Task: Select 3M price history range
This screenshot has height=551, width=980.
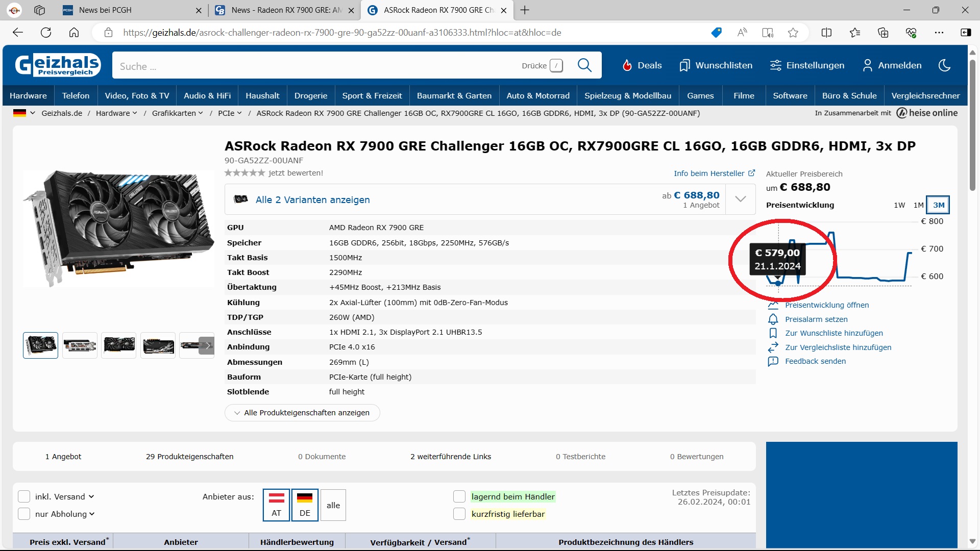Action: [938, 205]
